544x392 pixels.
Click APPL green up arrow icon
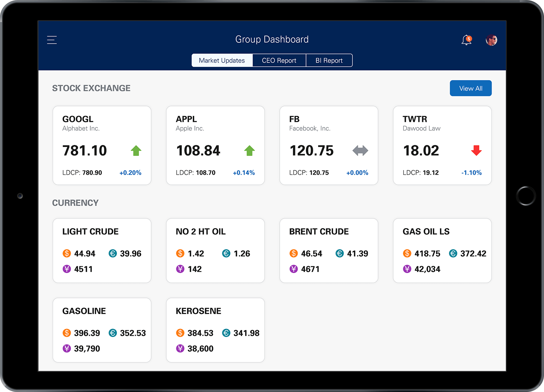[249, 151]
